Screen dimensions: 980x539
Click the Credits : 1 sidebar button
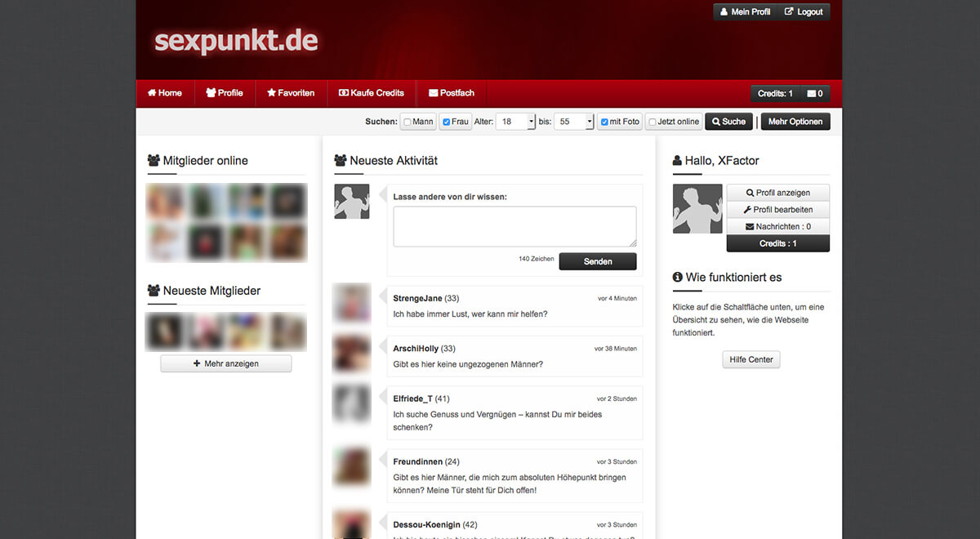click(x=777, y=243)
